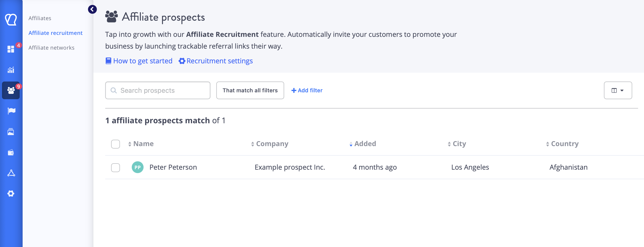Open the 'That match all filters' dropdown
This screenshot has height=247, width=644.
pos(250,90)
